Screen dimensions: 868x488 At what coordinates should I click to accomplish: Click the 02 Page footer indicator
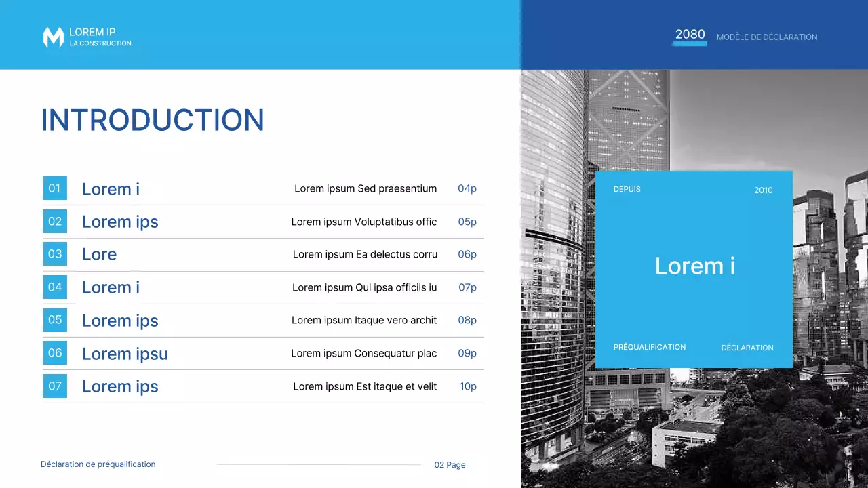point(450,464)
